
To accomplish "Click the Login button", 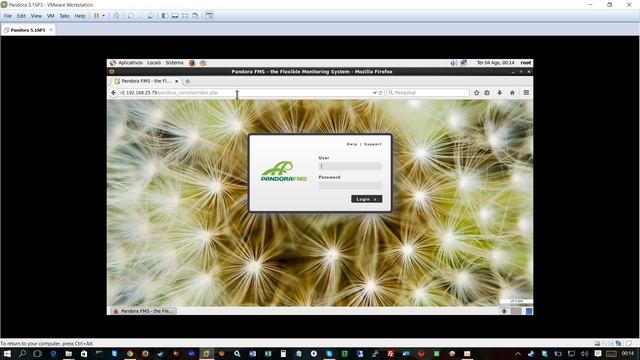I will point(367,199).
